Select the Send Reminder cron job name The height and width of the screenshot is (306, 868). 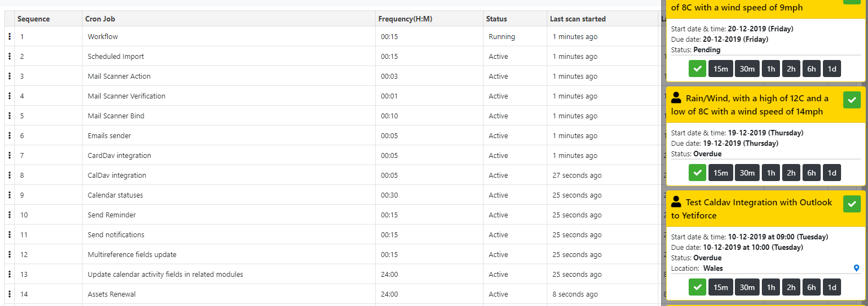pyautogui.click(x=112, y=215)
